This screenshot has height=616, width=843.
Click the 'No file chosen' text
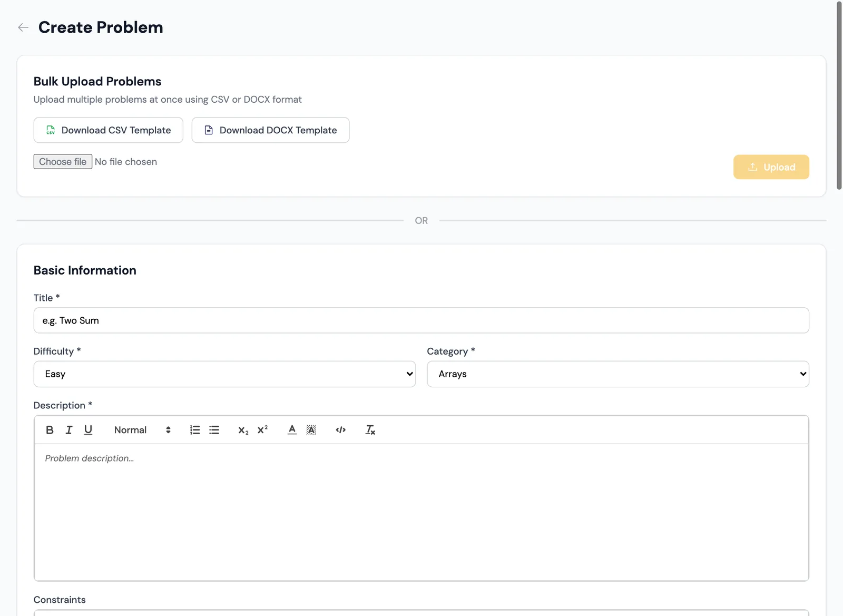(126, 162)
